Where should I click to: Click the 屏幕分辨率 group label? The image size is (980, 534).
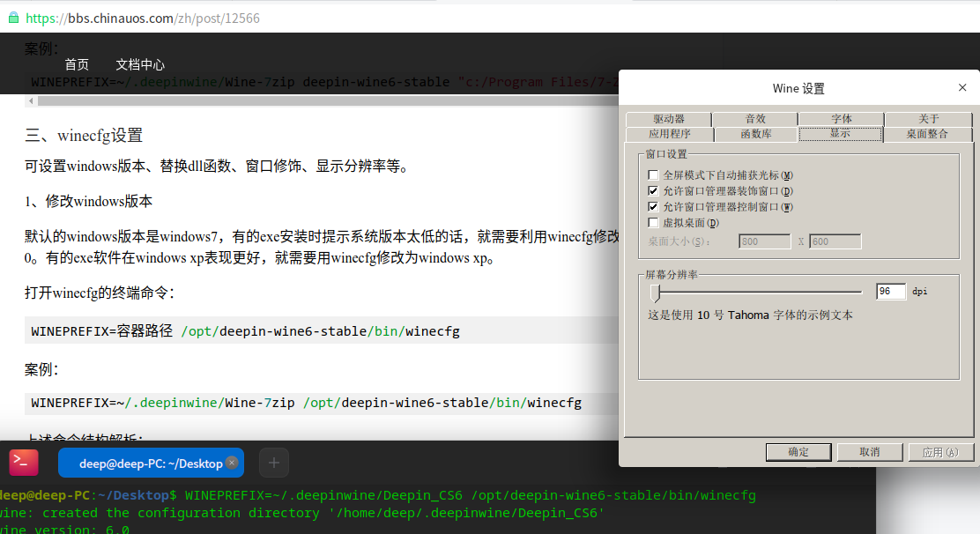pos(672,275)
